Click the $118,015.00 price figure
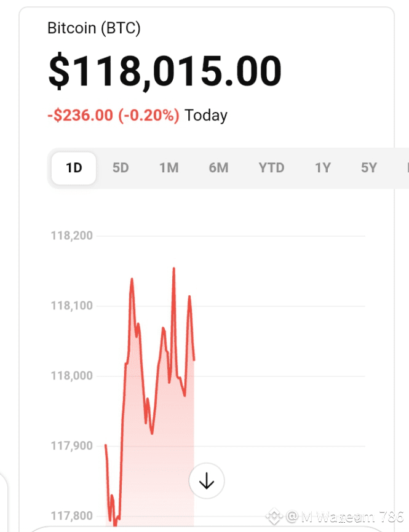The image size is (409, 532). pyautogui.click(x=165, y=71)
